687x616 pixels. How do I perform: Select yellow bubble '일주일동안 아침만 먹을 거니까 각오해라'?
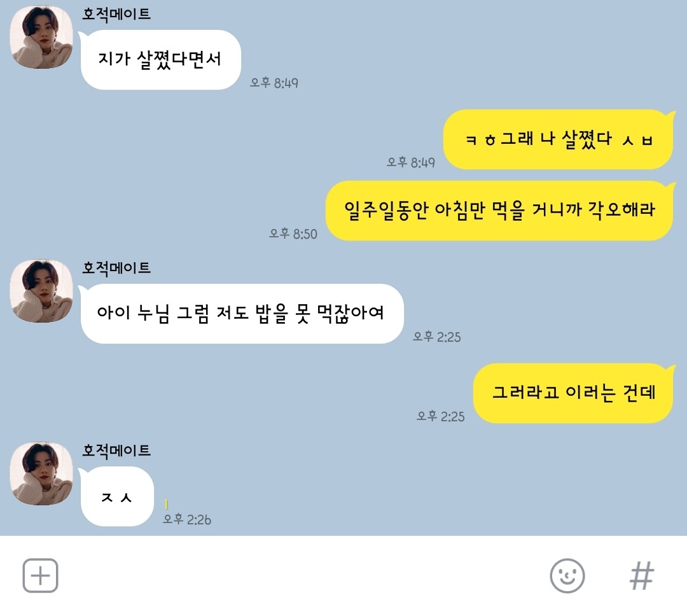tap(499, 211)
